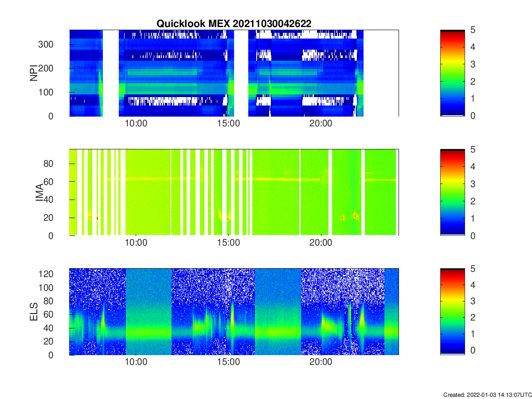Screen dimensions: 532x399
Task: Click the 10:00 tick label under ELS plot
Action: (x=136, y=362)
